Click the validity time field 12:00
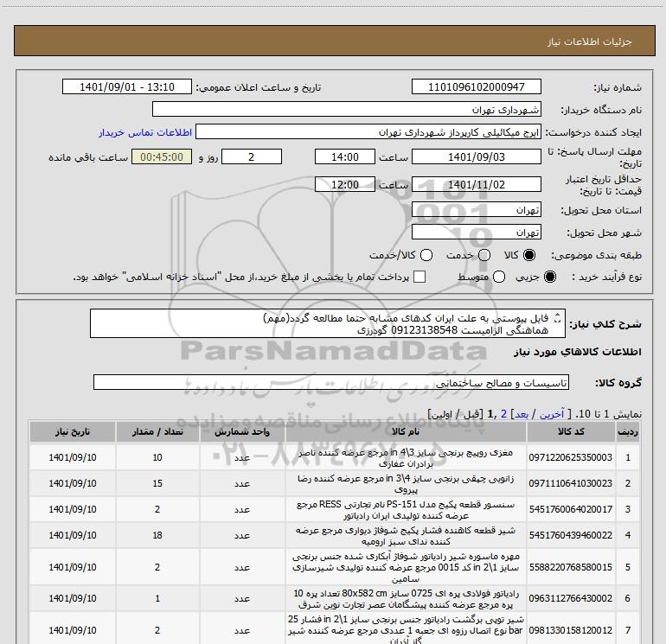Screen dimensions: 666x644 click(345, 184)
